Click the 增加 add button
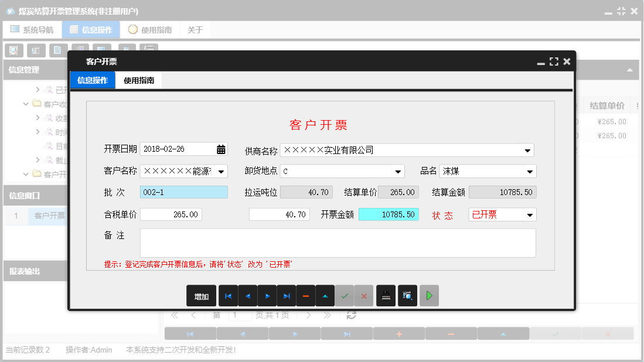The width and height of the screenshot is (644, 362). pos(201,296)
